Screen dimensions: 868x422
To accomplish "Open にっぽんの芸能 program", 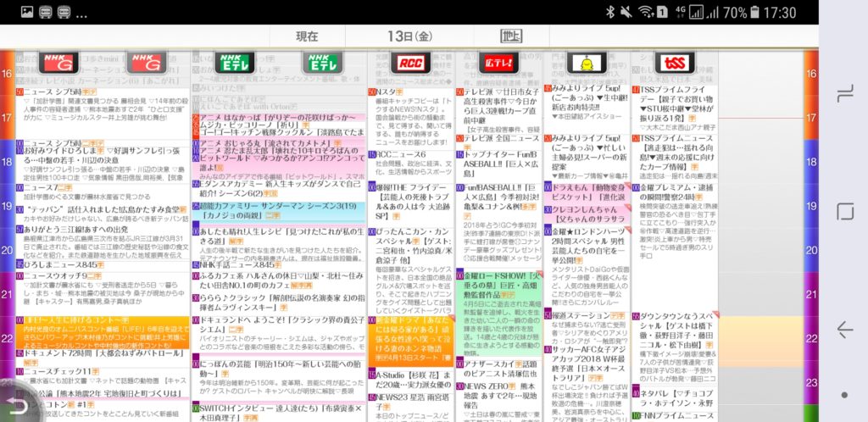I will pyautogui.click(x=278, y=379).
